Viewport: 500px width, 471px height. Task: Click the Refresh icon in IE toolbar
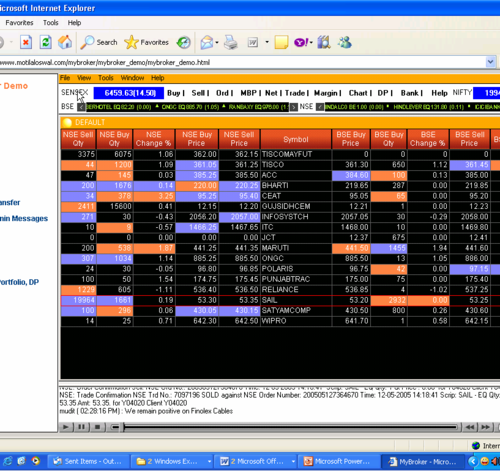click(45, 43)
